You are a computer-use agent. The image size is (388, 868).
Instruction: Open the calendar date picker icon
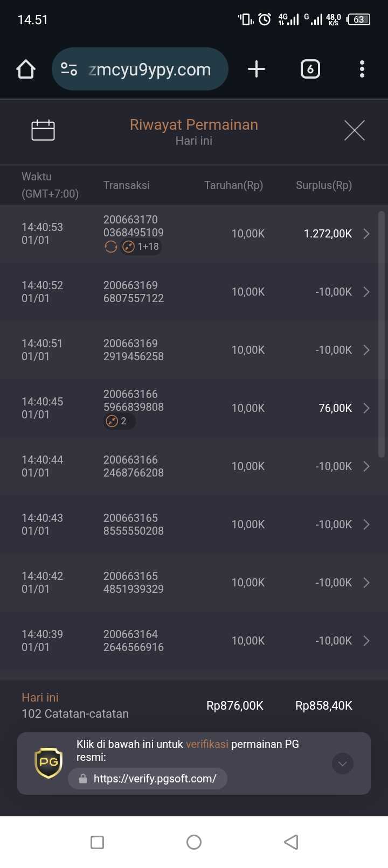pos(43,130)
